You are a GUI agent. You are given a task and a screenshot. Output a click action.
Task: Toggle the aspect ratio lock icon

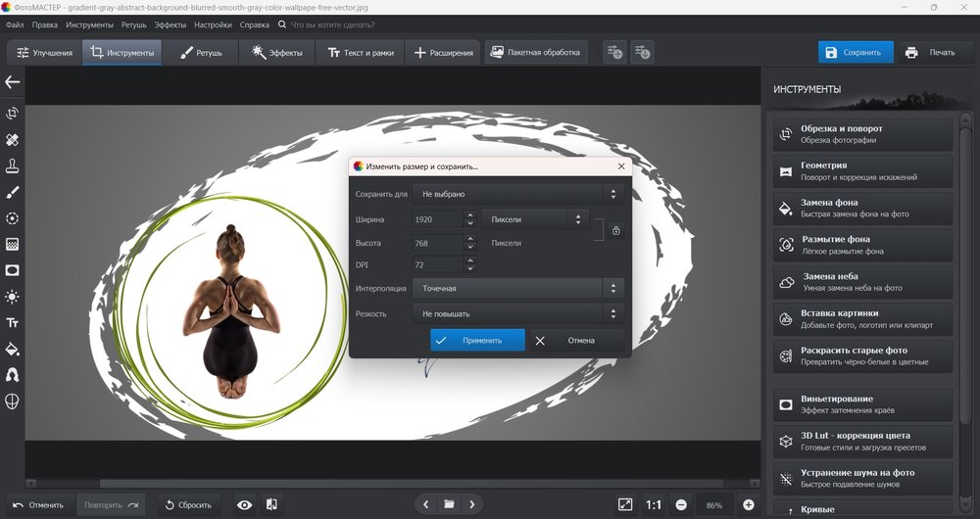(615, 231)
